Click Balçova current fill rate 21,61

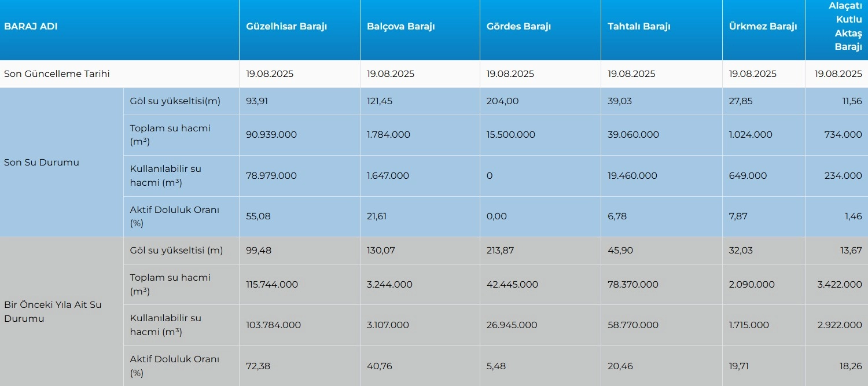click(377, 216)
